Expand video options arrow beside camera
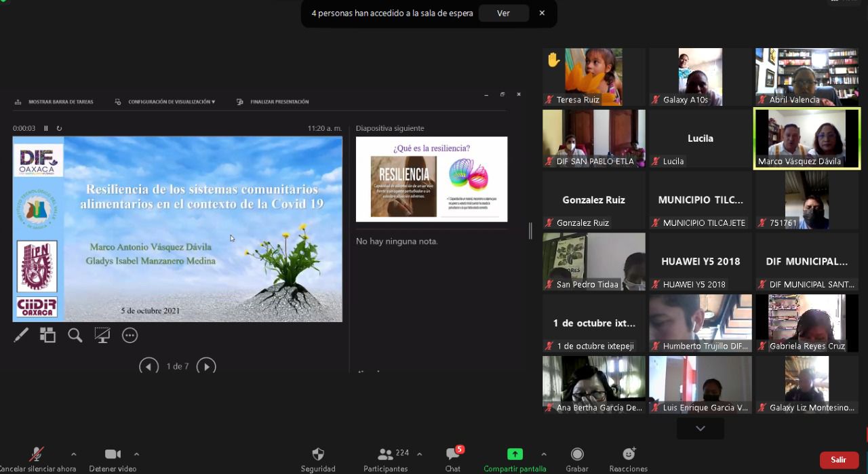The image size is (868, 474). 136,454
